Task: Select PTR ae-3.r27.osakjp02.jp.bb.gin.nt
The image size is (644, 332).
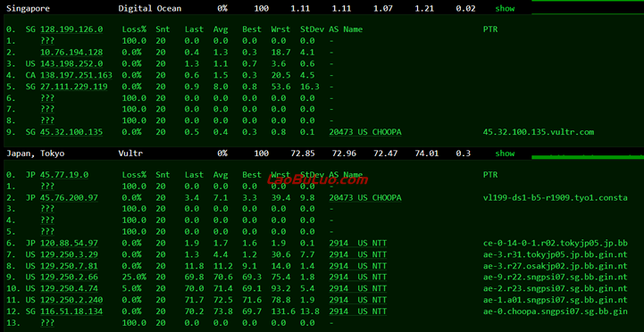Action: 556,266
